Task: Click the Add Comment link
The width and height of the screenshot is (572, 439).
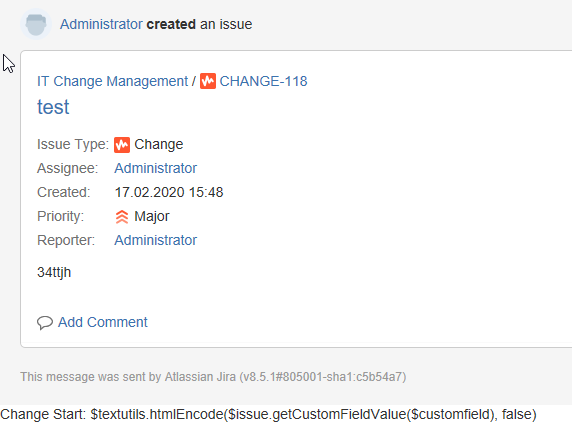Action: [103, 322]
